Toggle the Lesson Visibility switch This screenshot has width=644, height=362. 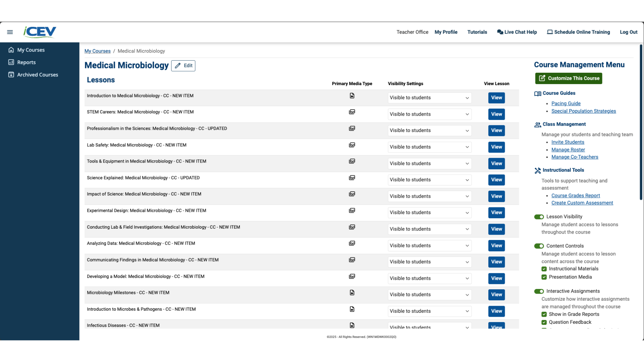[539, 217]
